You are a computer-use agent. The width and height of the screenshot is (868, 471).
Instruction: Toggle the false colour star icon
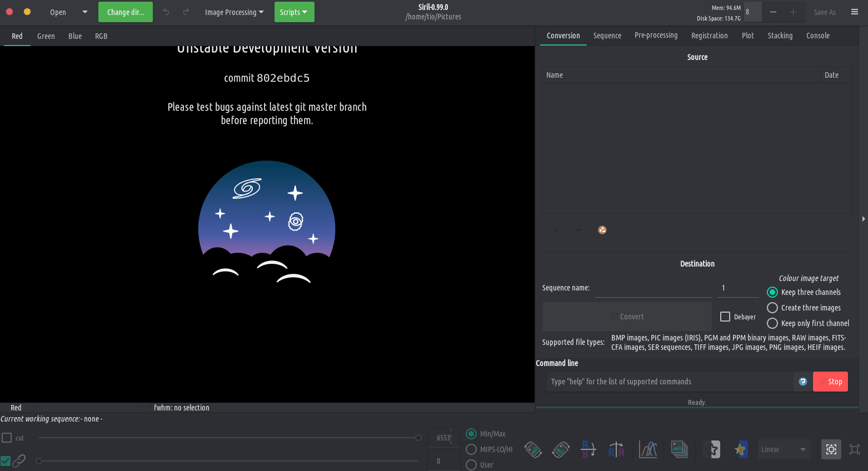pyautogui.click(x=740, y=449)
